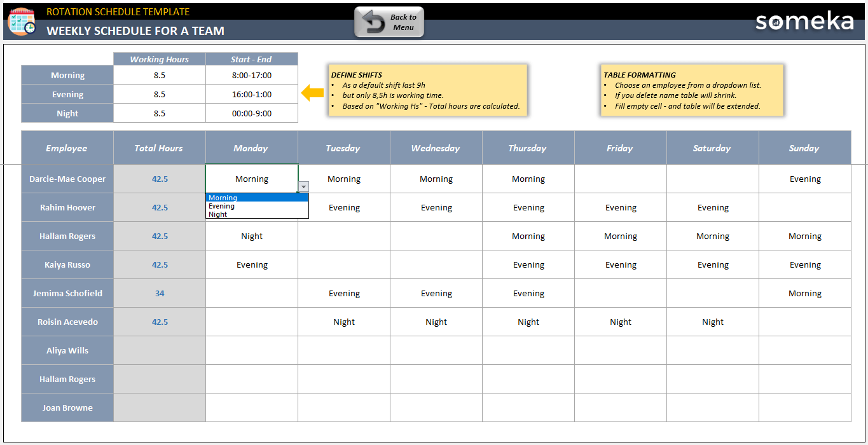The height and width of the screenshot is (445, 868).
Task: Select the Rahim Hoover employee cell
Action: point(67,207)
